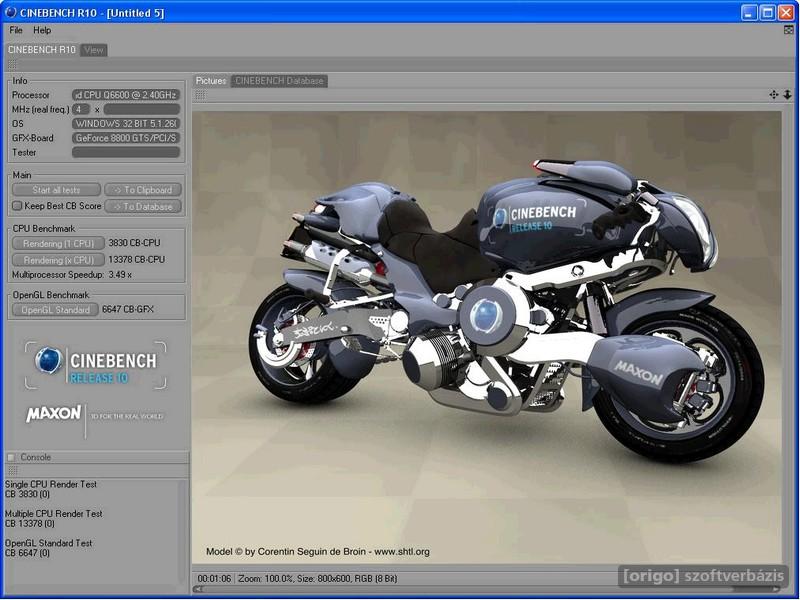Click the Start all tests button

click(x=56, y=190)
